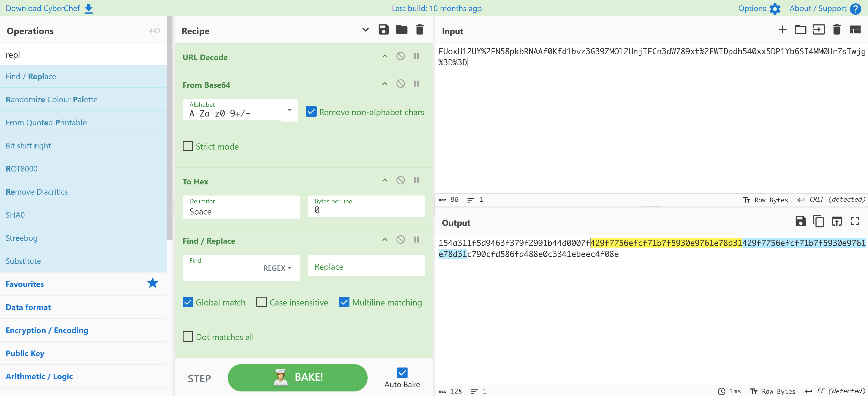Click the Bytes per line field
The width and height of the screenshot is (868, 396).
[x=366, y=206]
